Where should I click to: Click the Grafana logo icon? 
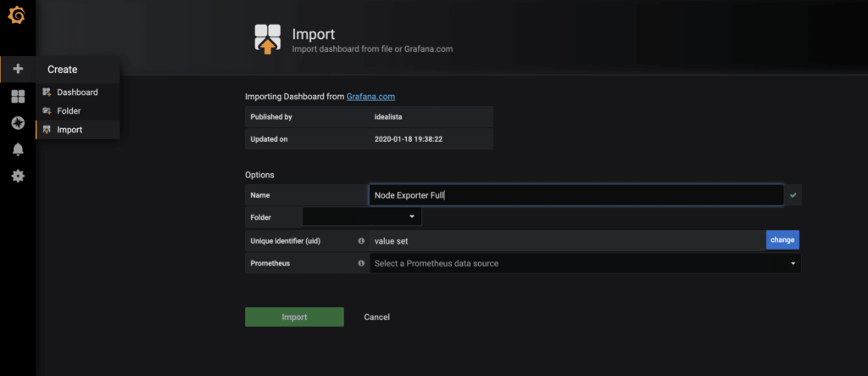click(17, 14)
